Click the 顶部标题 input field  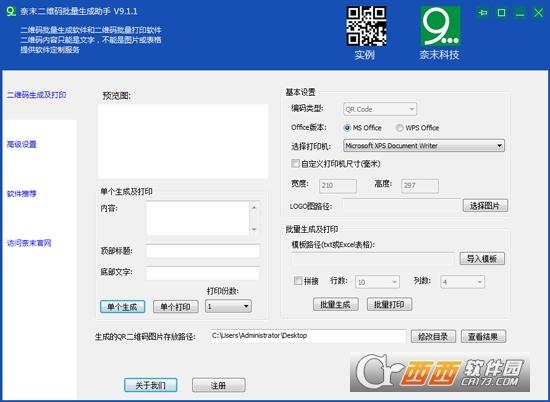(203, 251)
